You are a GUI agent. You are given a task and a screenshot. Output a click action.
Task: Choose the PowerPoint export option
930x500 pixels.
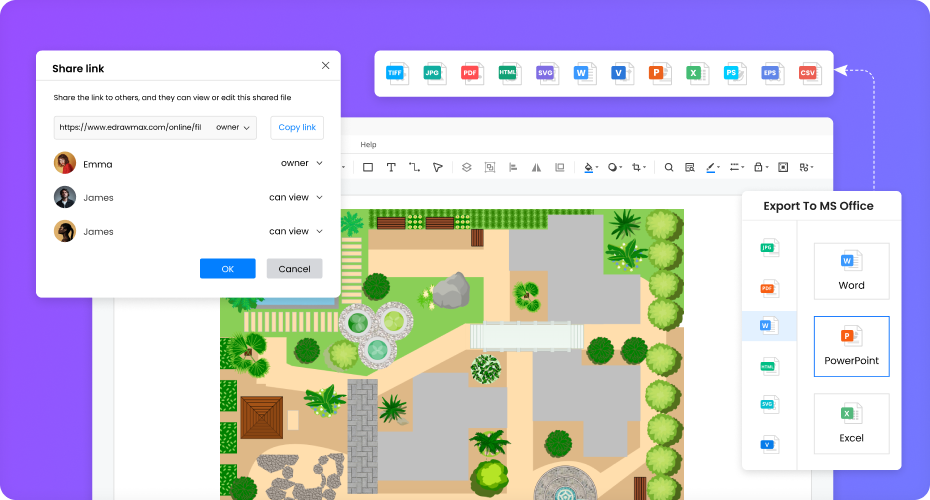pyautogui.click(x=851, y=346)
